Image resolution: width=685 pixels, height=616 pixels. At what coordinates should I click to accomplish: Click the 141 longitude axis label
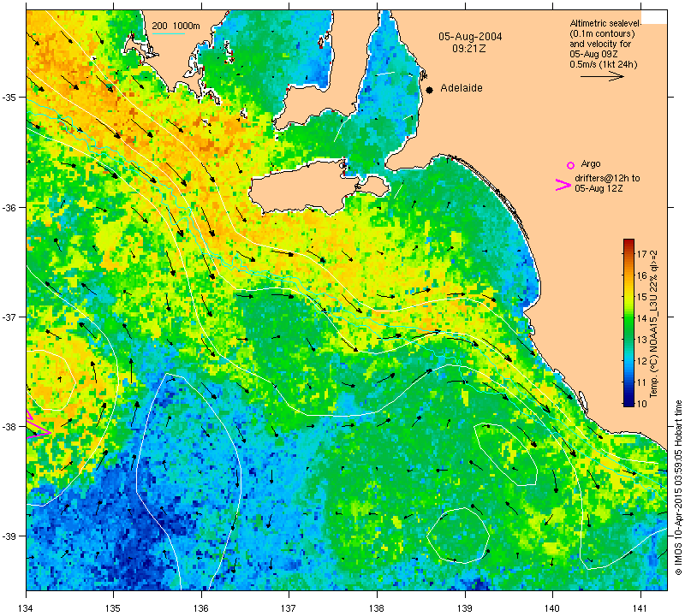(x=640, y=607)
